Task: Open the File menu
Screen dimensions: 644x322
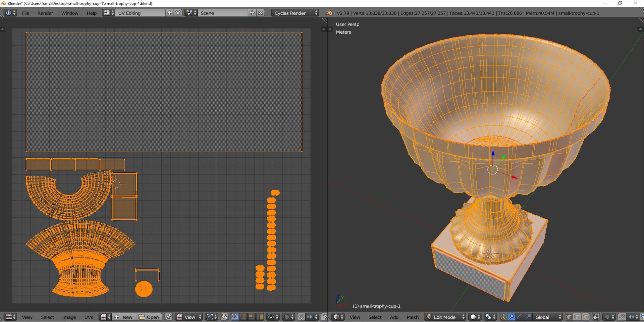Action: (x=25, y=13)
